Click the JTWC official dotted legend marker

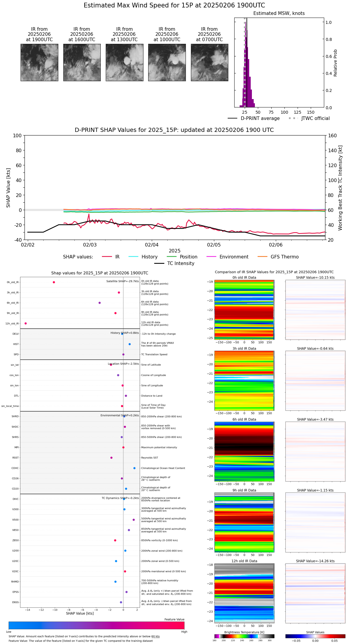293,118
